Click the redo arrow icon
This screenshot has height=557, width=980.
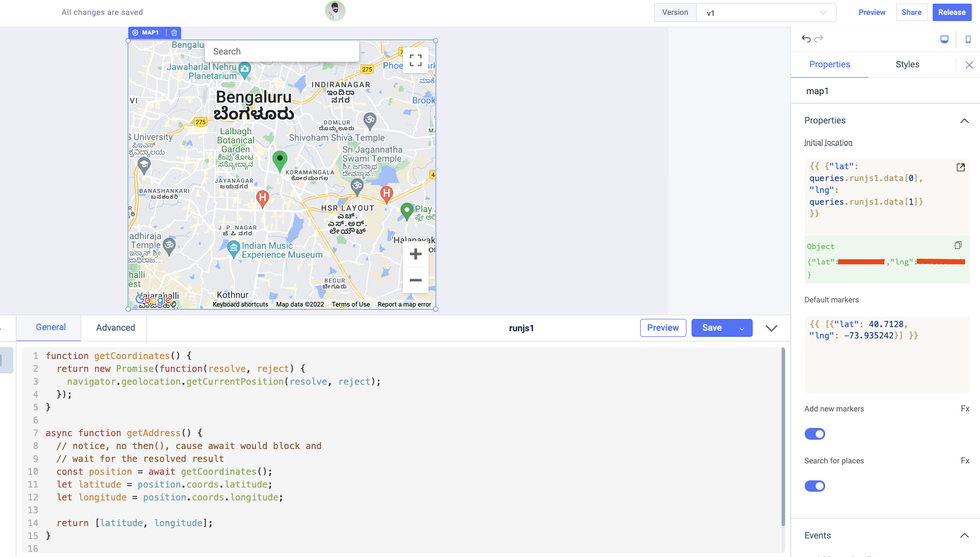pyautogui.click(x=819, y=39)
